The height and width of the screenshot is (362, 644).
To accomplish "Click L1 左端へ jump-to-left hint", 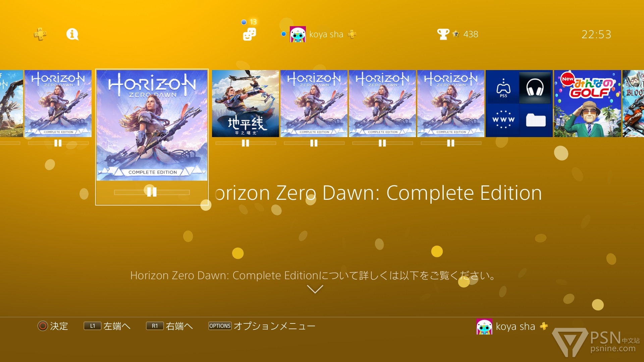I will point(107,326).
